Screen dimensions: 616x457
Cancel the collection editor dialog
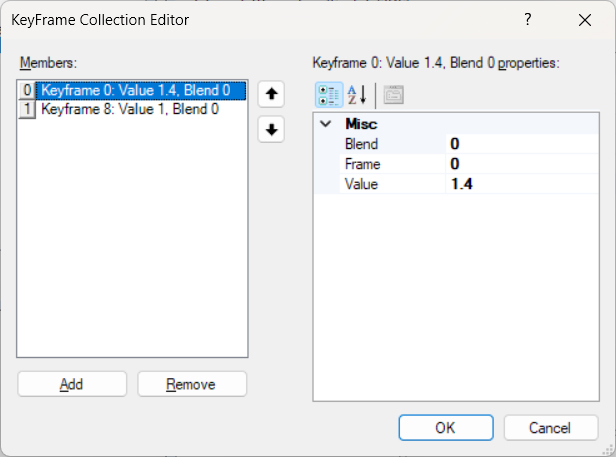(x=551, y=428)
